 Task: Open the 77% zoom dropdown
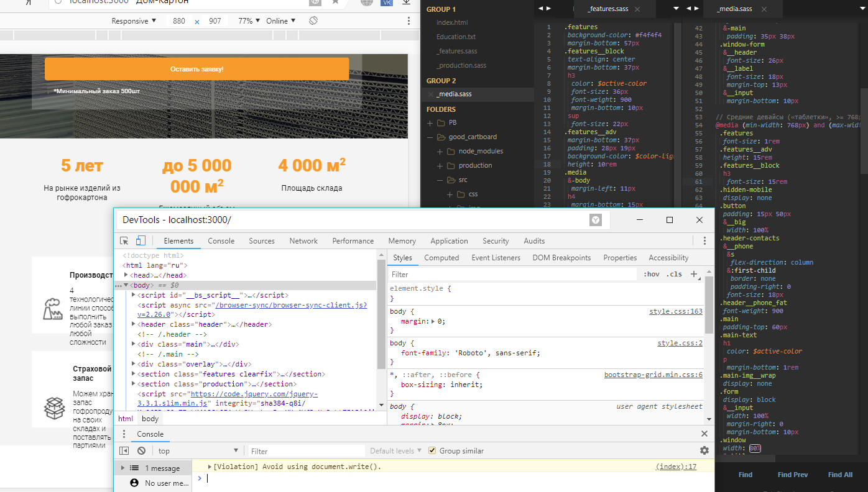point(249,21)
